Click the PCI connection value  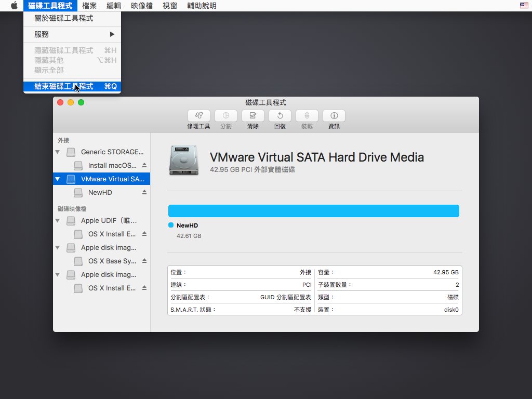(x=307, y=285)
